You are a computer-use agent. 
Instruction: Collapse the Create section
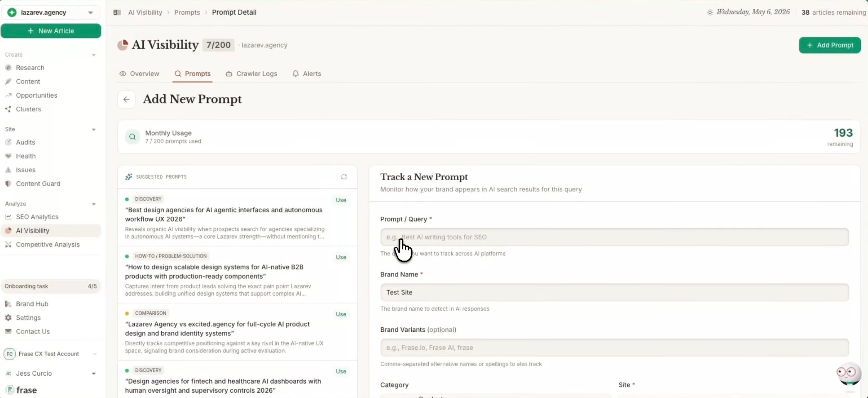[x=94, y=55]
